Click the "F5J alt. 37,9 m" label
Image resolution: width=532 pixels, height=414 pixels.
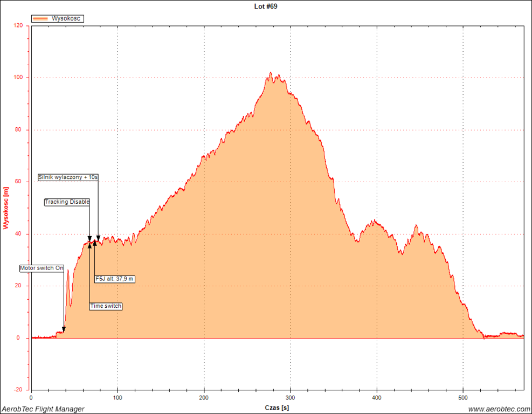pos(114,279)
